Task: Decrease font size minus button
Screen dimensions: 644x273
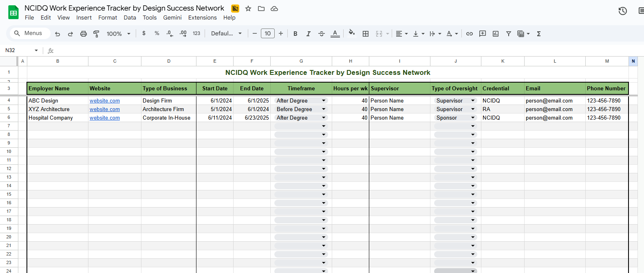Action: tap(255, 34)
